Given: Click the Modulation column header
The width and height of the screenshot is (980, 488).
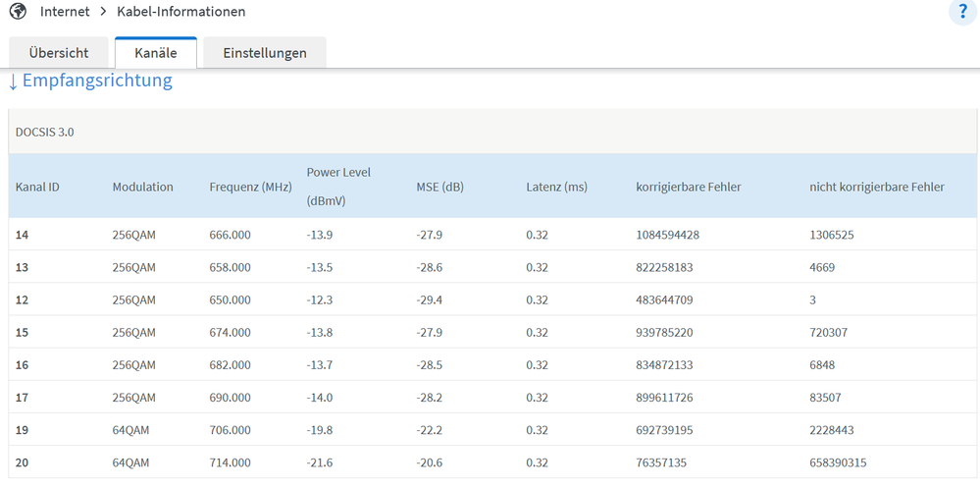Looking at the screenshot, I should click(x=142, y=187).
